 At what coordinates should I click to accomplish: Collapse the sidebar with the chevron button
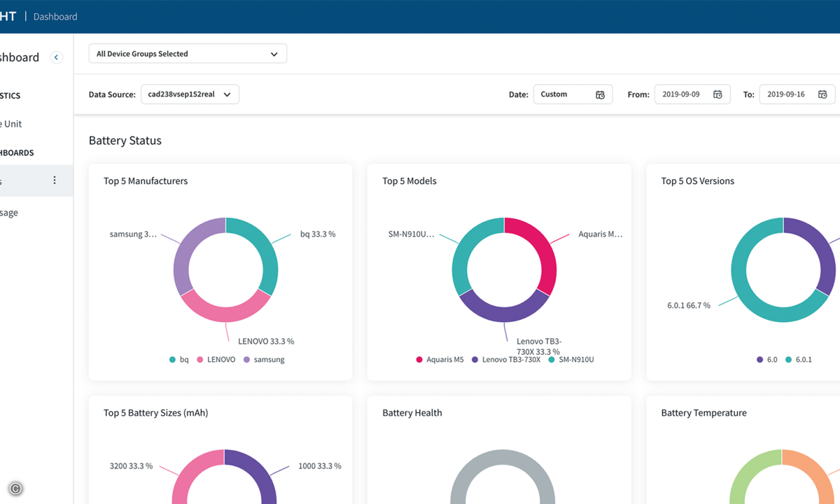coord(57,57)
